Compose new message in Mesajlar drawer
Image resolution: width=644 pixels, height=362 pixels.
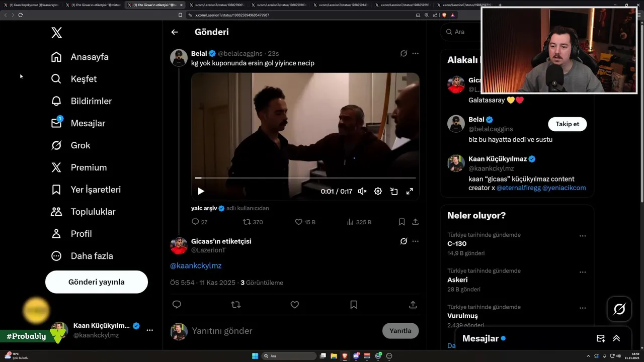tap(600, 338)
